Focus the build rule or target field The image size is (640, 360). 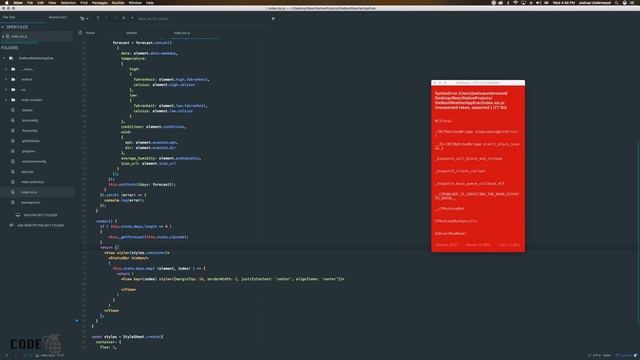point(202,18)
